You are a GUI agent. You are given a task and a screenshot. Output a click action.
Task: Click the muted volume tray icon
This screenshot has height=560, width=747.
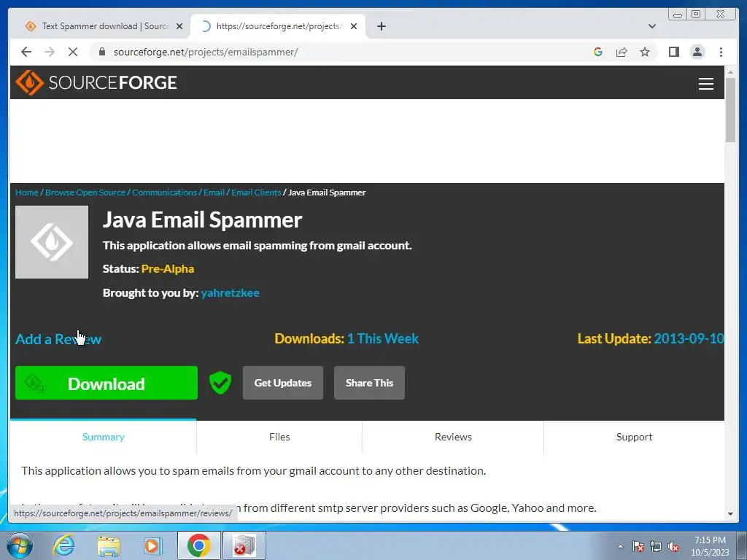673,546
